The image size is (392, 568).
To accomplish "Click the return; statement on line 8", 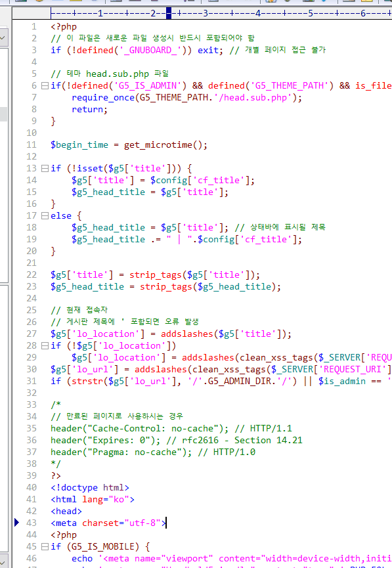I will (90, 110).
